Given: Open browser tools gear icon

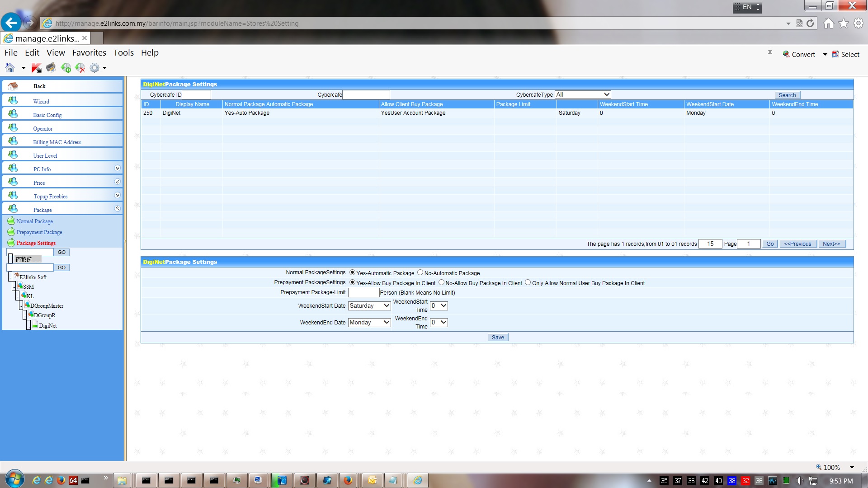Looking at the screenshot, I should click(x=859, y=23).
